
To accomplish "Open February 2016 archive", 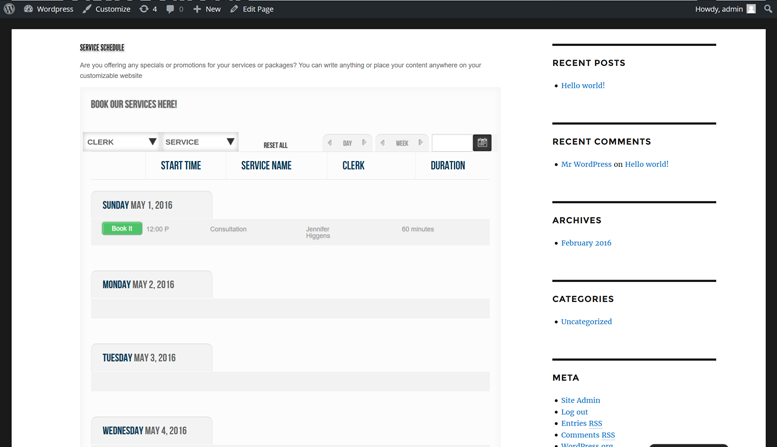I will [x=586, y=243].
